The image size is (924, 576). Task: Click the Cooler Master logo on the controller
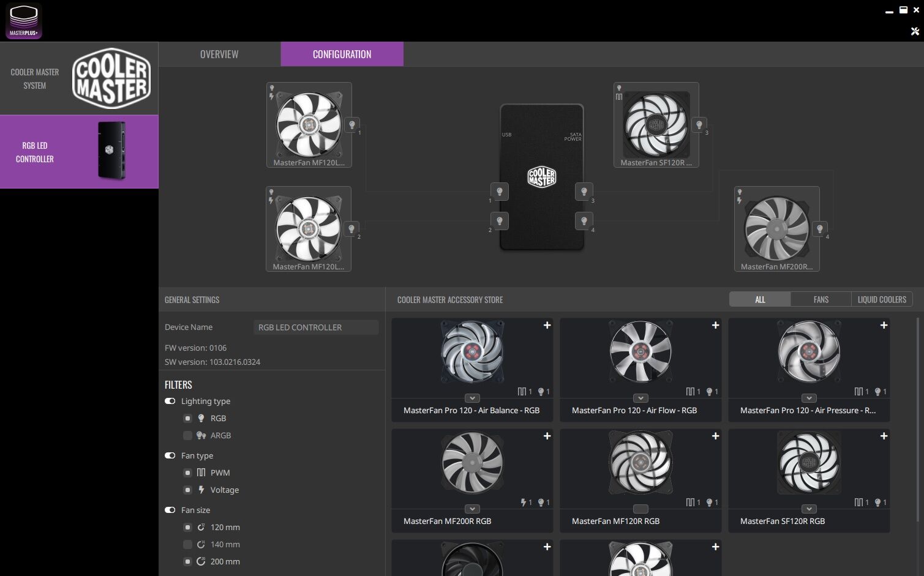542,177
